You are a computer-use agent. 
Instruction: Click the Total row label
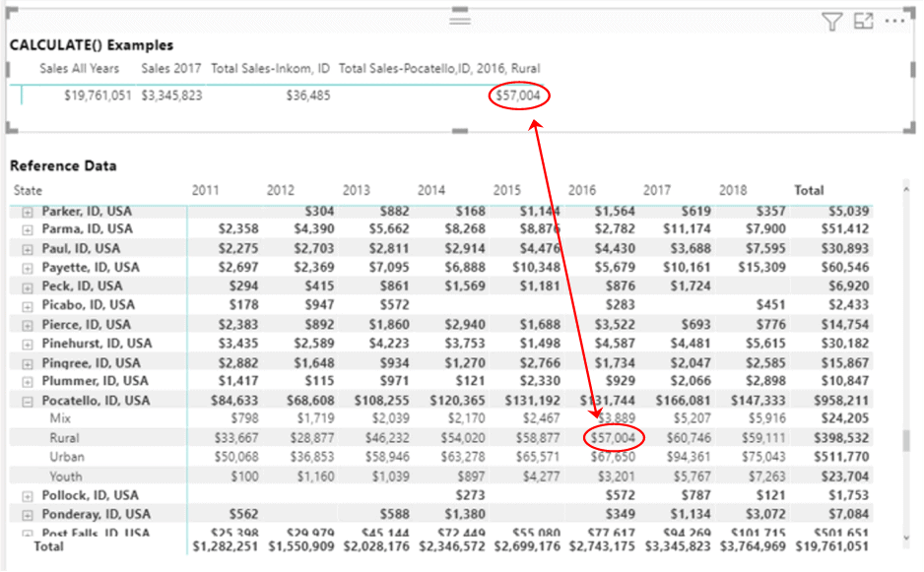[x=48, y=546]
